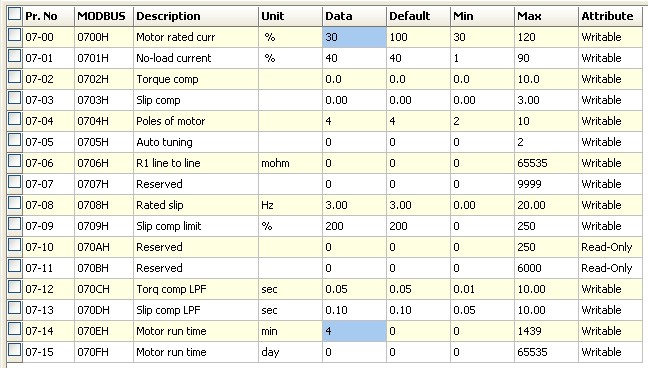Tick the select-all checkbox in header row
The image size is (648, 368).
(14, 14)
